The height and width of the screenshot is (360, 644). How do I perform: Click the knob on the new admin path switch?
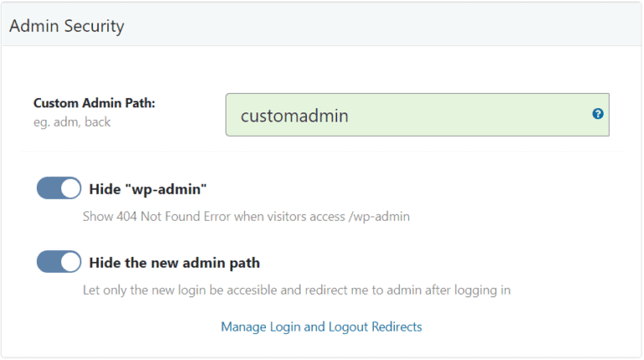70,263
